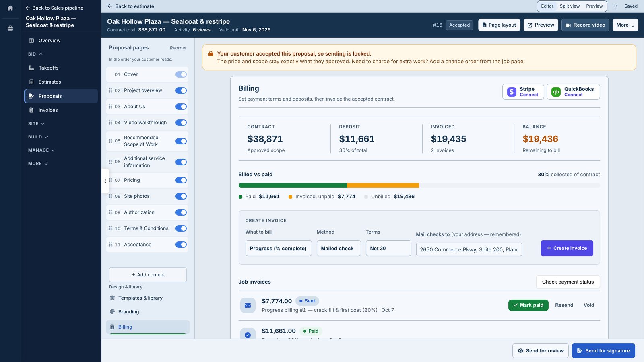Click the Invoices document icon

tap(31, 110)
